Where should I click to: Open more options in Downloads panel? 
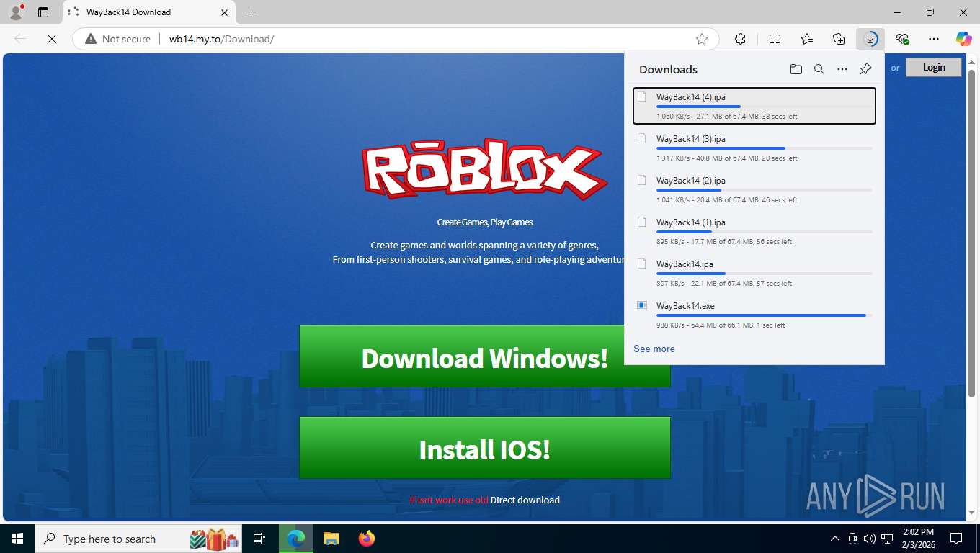point(842,69)
